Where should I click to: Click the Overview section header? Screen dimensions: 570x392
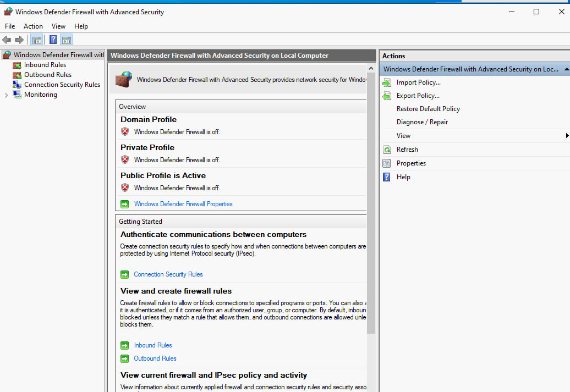point(132,107)
